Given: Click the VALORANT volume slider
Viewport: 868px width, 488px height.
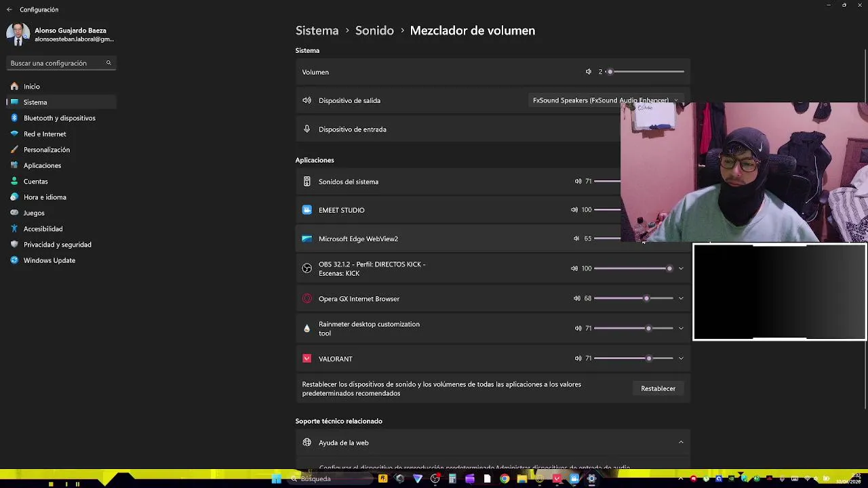Looking at the screenshot, I should point(633,359).
